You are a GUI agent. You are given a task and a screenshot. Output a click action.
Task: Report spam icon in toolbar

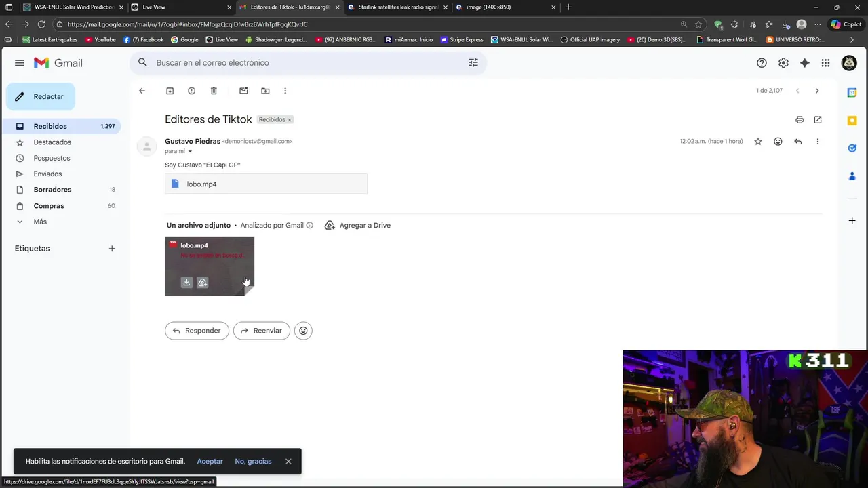click(x=192, y=91)
